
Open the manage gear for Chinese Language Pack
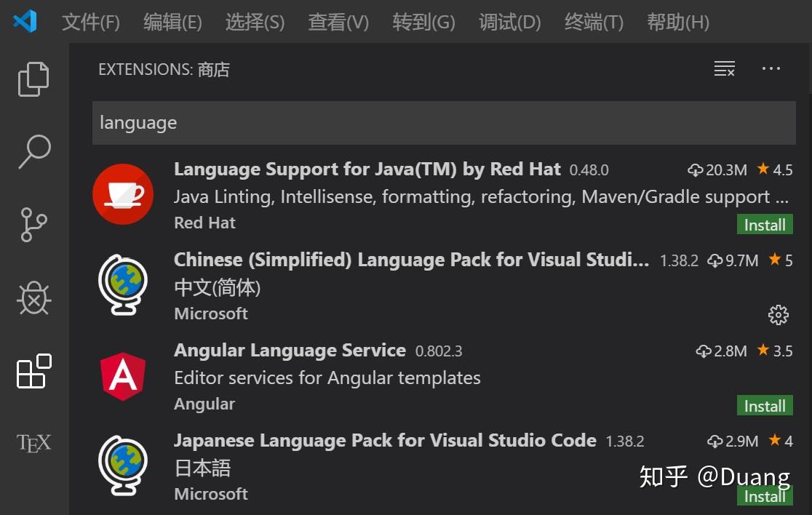tap(778, 315)
